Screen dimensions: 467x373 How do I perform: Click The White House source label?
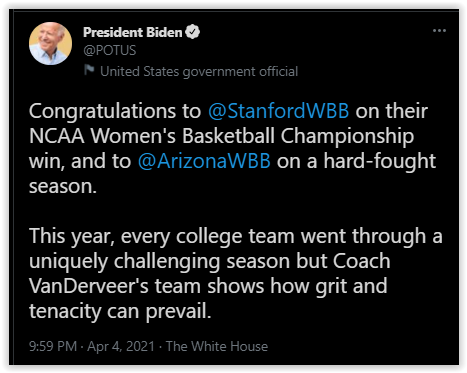(x=217, y=346)
